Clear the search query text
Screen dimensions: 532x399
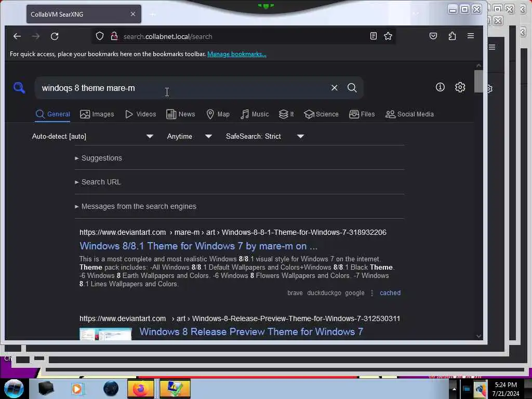334,87
